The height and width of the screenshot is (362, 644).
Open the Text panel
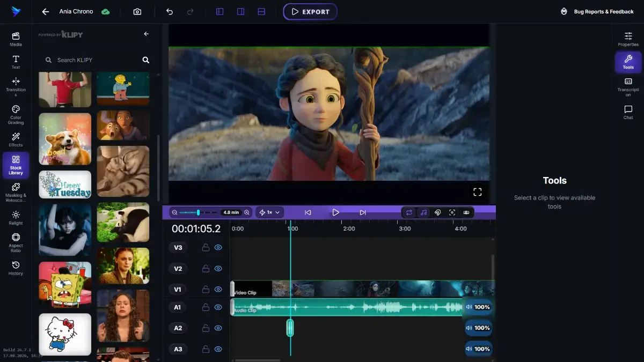[x=16, y=62]
